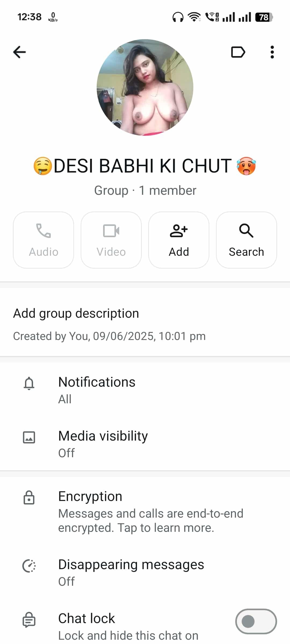Open the Encryption info row
Image resolution: width=290 pixels, height=644 pixels.
tap(145, 511)
